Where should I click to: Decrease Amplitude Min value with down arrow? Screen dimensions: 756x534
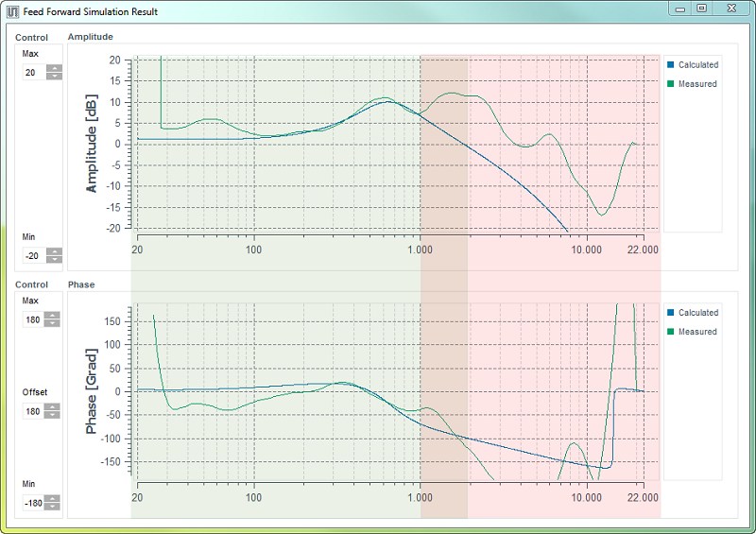[x=55, y=260]
